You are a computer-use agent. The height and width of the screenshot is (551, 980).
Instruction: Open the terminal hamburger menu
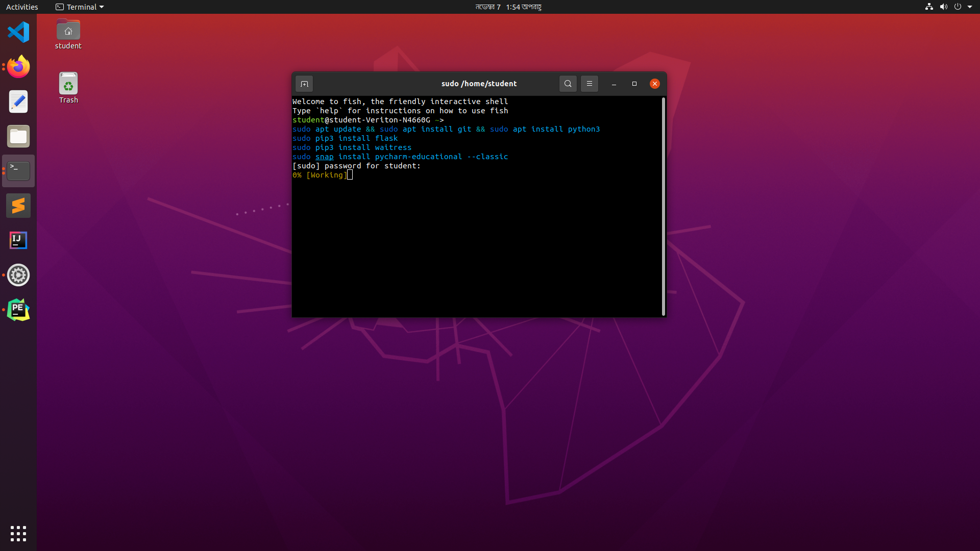point(589,84)
